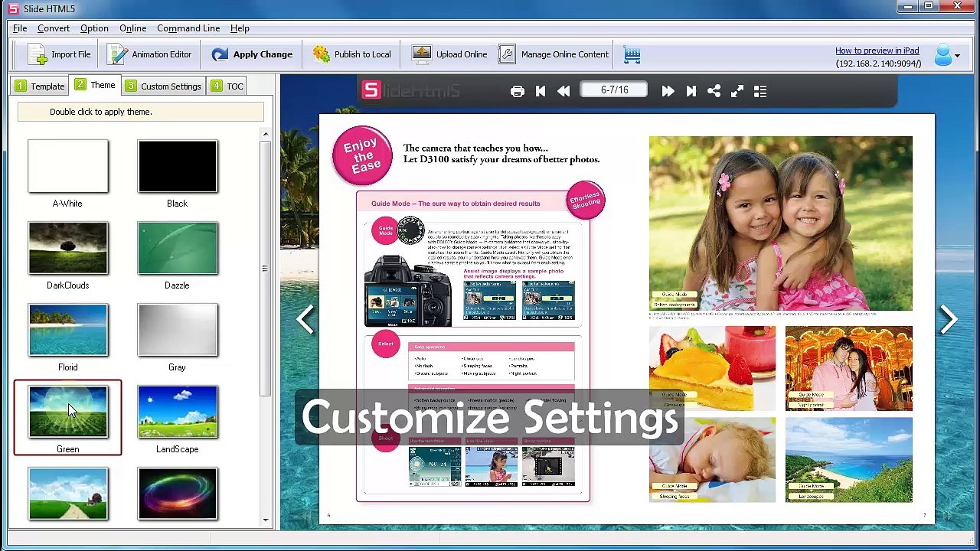This screenshot has height=551, width=980.
Task: Click the share icon in preview toolbar
Action: click(x=714, y=91)
